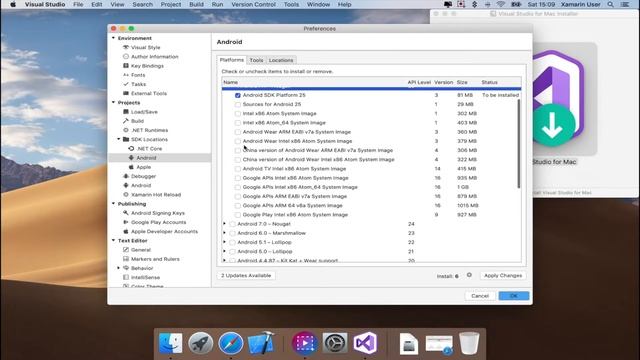The image size is (640, 360).
Task: Select Android Signing Keys icon
Action: [126, 213]
